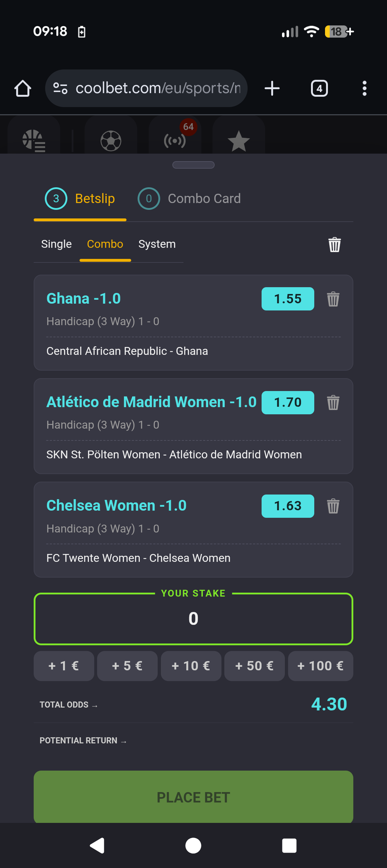
Task: Clear all bets with the top trash icon
Action: 334,245
